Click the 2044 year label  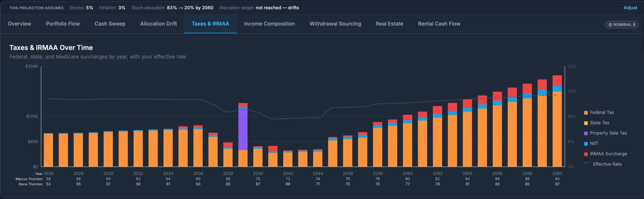[x=318, y=174]
